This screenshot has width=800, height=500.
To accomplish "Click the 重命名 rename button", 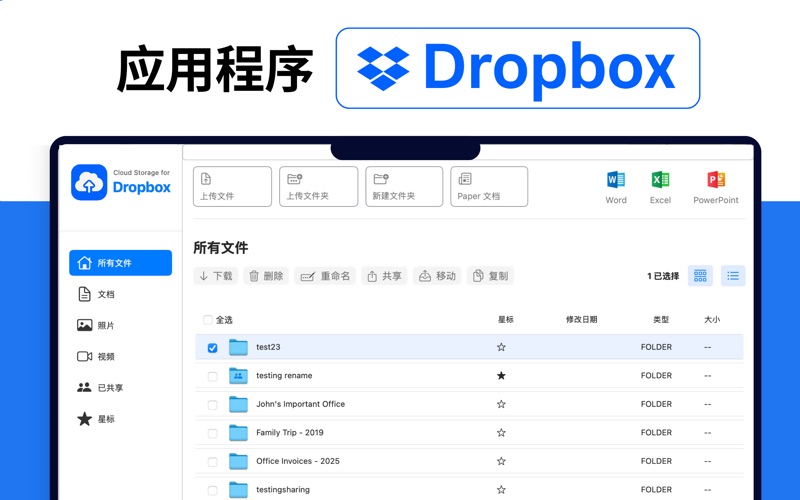I will click(325, 276).
